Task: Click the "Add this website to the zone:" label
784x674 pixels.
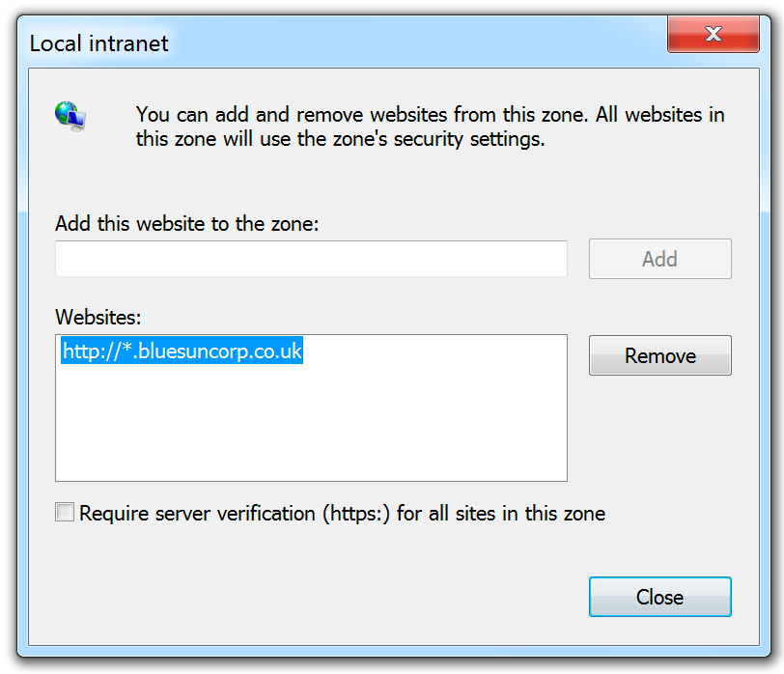Action: tap(187, 223)
